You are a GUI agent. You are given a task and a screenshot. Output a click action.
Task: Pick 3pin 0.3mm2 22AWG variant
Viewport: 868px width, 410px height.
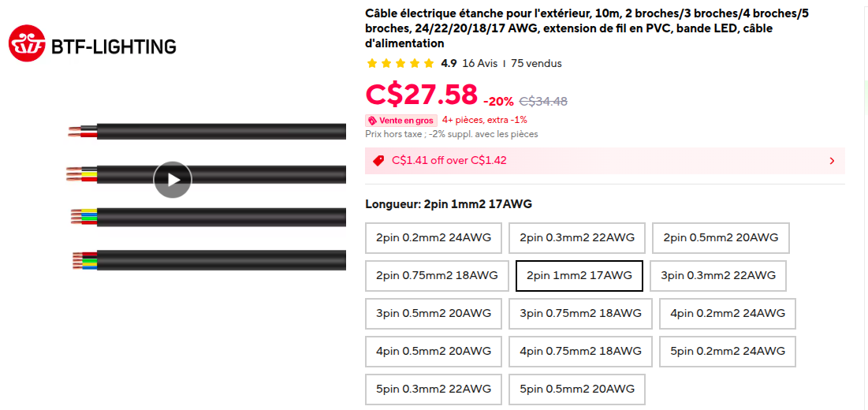718,276
